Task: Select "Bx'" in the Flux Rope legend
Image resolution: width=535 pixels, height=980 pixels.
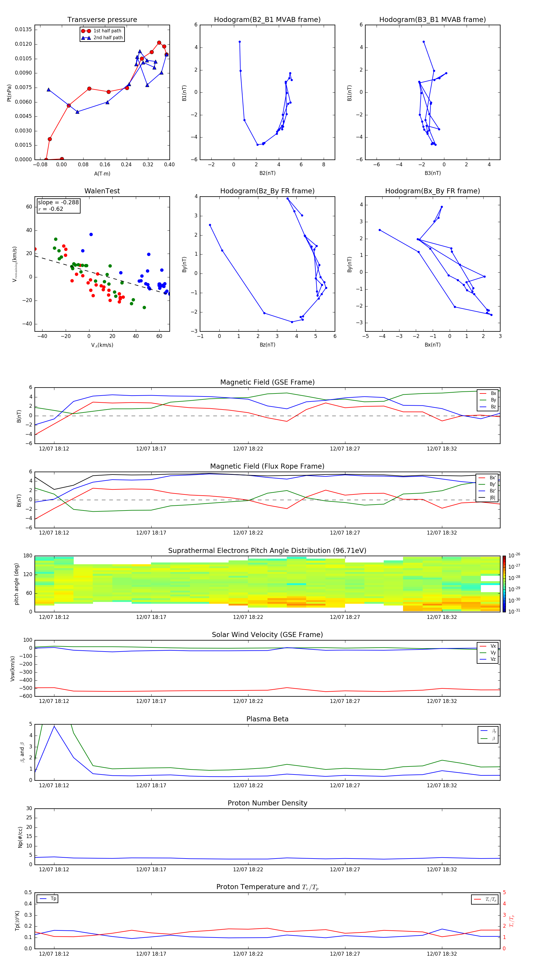Action: [x=488, y=478]
